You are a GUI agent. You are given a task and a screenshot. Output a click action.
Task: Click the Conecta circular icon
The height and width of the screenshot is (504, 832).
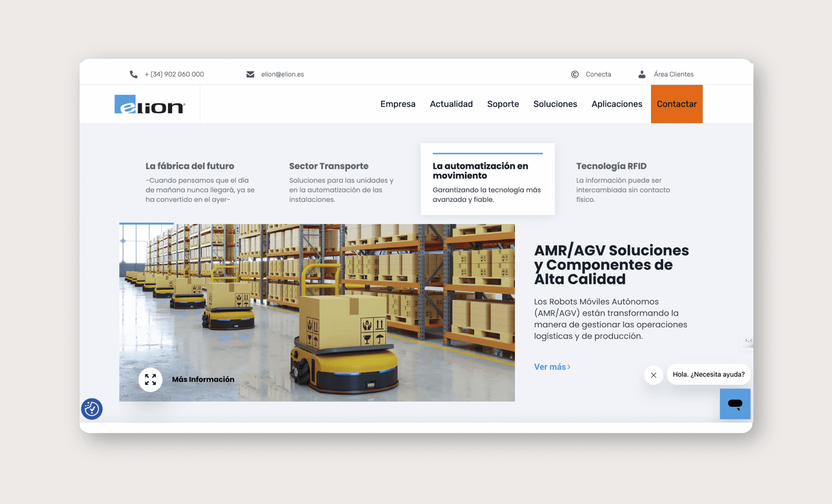tap(575, 74)
